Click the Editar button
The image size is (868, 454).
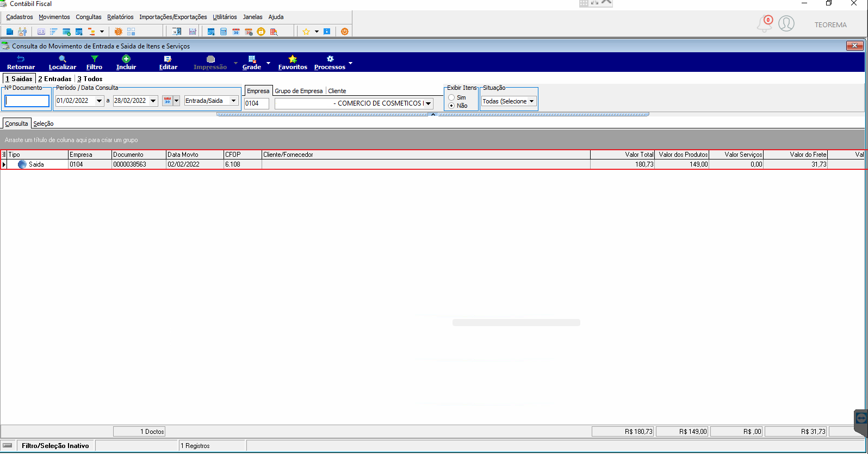[168, 63]
